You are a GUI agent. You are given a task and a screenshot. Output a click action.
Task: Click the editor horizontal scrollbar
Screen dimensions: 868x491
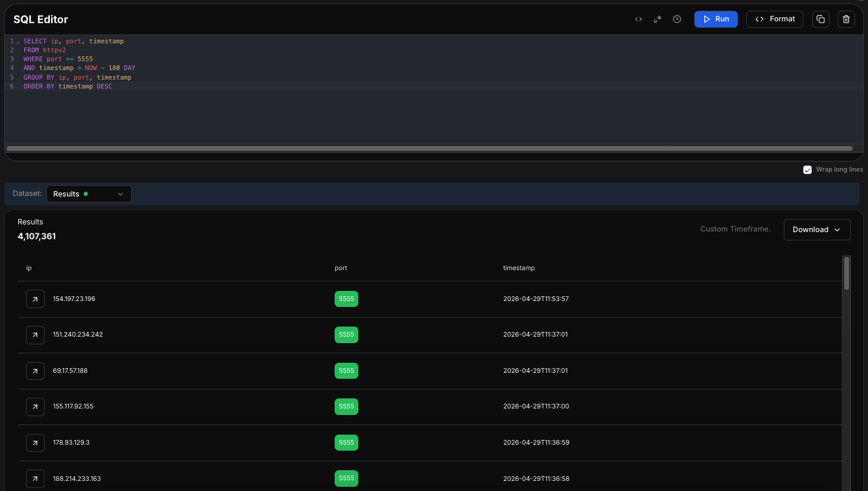429,148
